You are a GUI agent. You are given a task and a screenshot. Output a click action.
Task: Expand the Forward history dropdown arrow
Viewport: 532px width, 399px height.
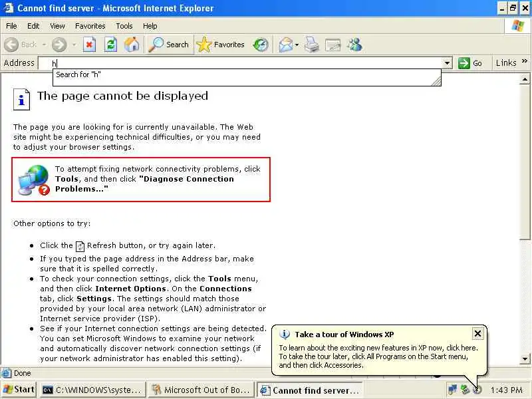[x=74, y=45]
